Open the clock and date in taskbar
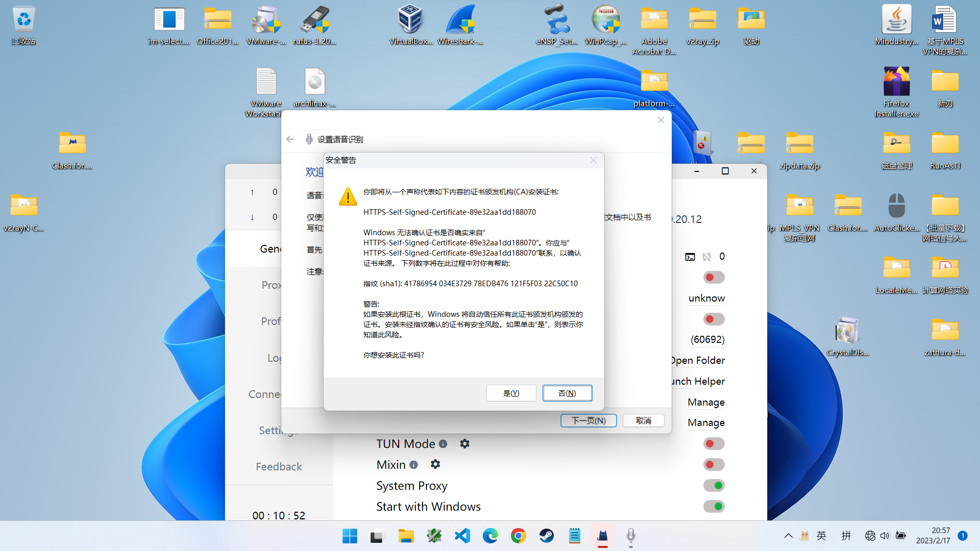 pyautogui.click(x=933, y=536)
